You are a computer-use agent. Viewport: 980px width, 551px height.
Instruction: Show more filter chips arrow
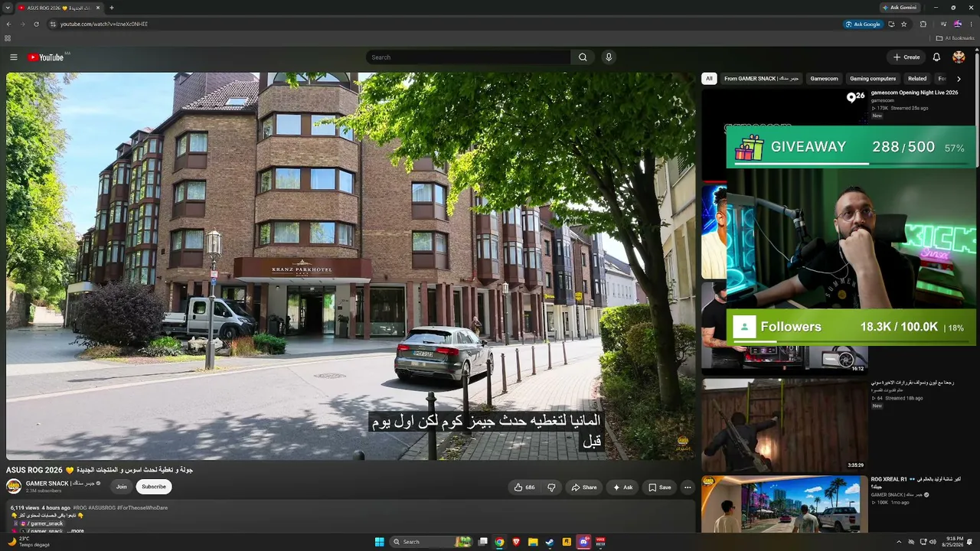[x=959, y=79]
